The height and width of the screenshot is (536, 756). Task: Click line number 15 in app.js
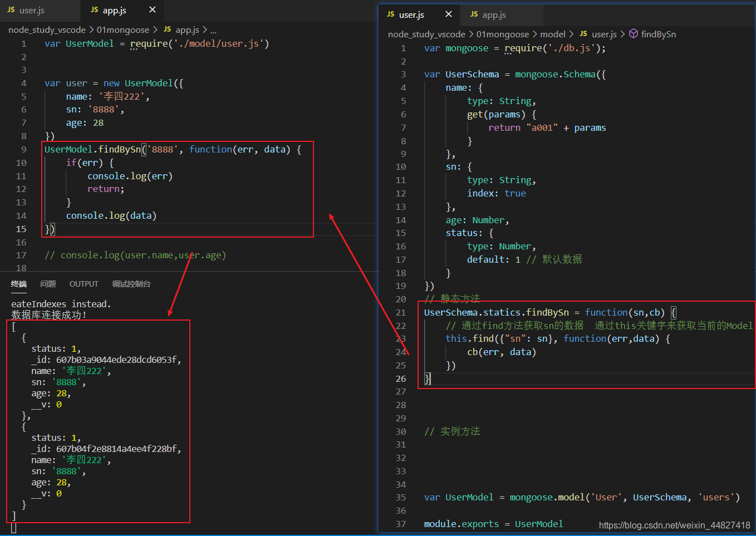click(x=21, y=229)
